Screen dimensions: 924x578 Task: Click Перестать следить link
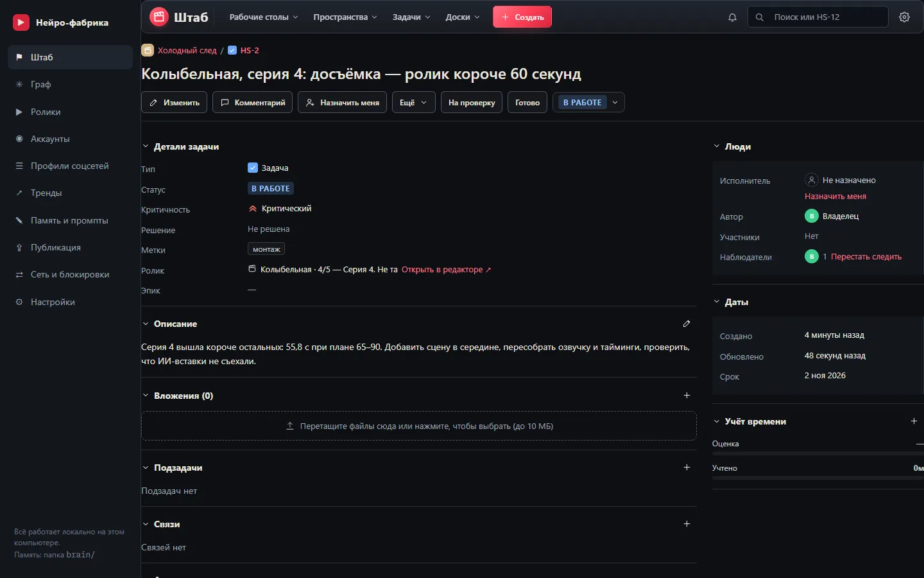click(866, 256)
